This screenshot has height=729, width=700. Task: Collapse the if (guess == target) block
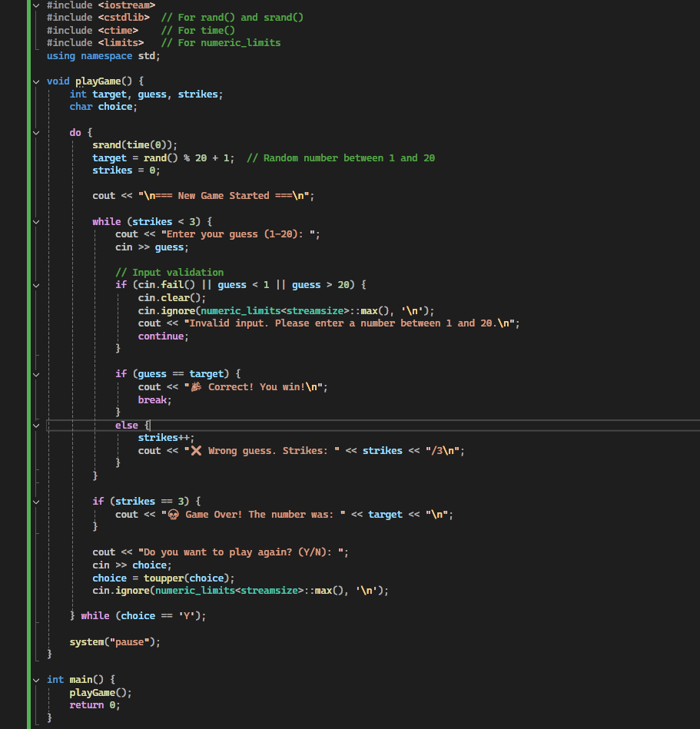36,375
